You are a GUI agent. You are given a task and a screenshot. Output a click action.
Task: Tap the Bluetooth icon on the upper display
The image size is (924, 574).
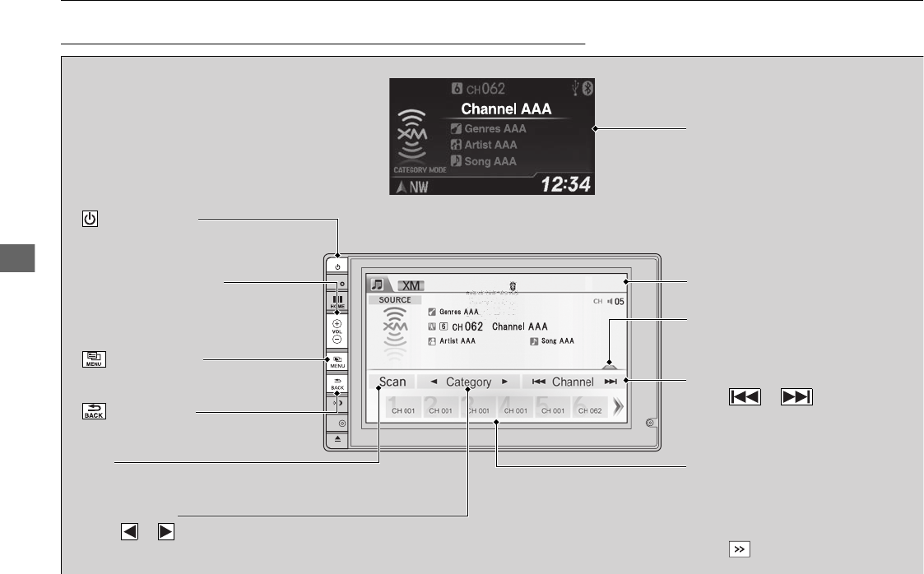tap(587, 88)
